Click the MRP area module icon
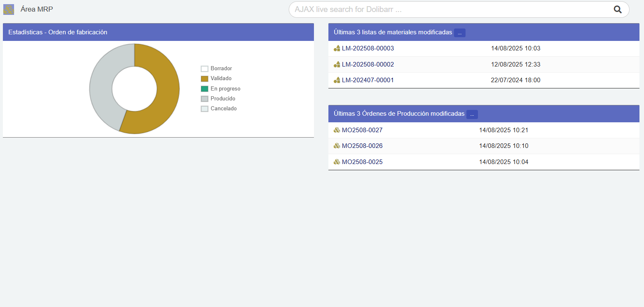This screenshot has height=307, width=644. click(x=9, y=10)
